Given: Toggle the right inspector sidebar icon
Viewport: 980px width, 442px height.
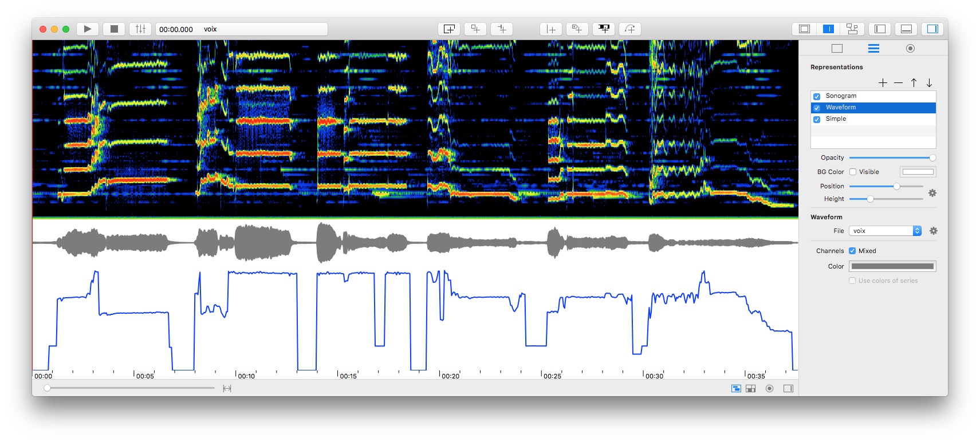Looking at the screenshot, I should (932, 29).
